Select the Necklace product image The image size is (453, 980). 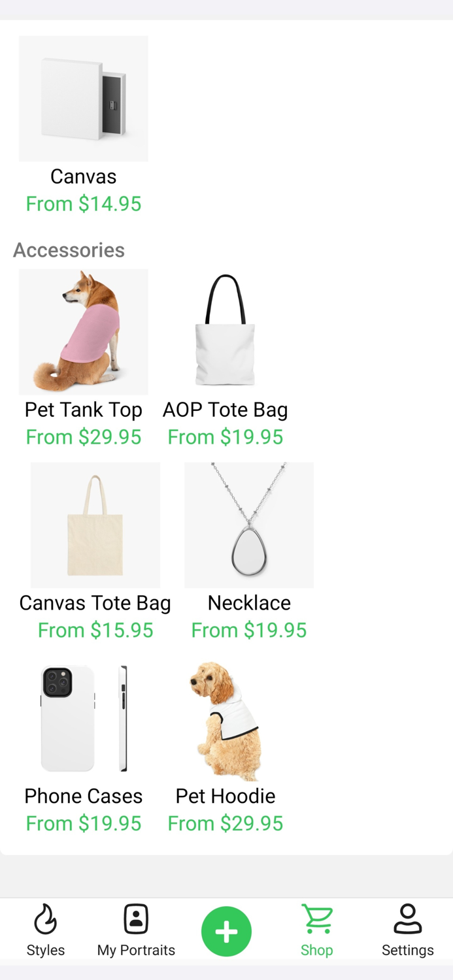[x=249, y=525]
